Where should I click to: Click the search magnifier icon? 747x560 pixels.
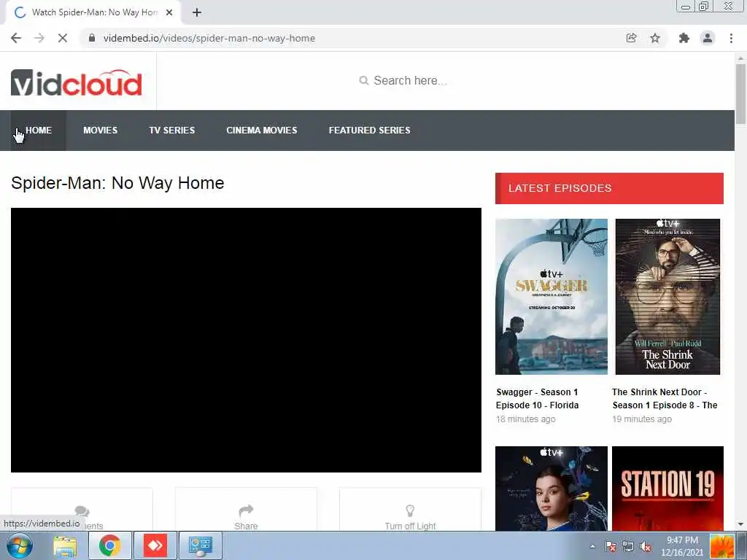pos(363,80)
